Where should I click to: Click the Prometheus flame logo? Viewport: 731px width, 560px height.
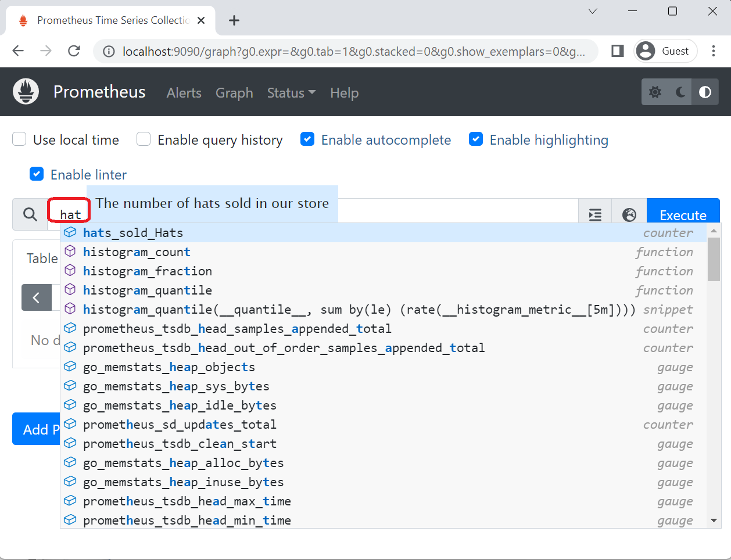click(x=26, y=92)
